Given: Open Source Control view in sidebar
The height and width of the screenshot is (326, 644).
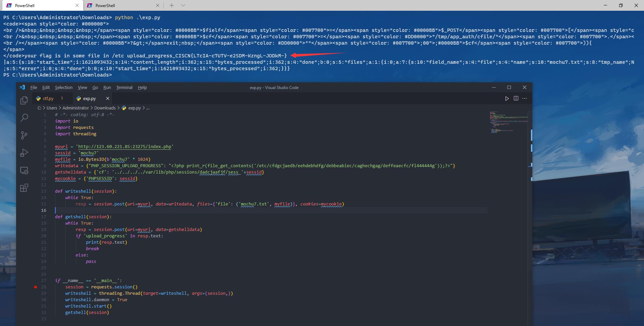Looking at the screenshot, I should (24, 135).
